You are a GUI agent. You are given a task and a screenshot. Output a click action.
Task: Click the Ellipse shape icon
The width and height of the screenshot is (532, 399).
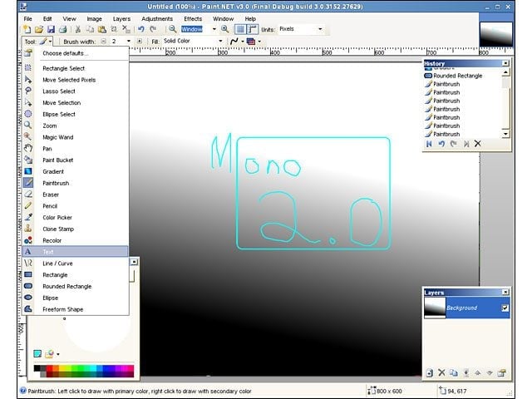tap(28, 298)
